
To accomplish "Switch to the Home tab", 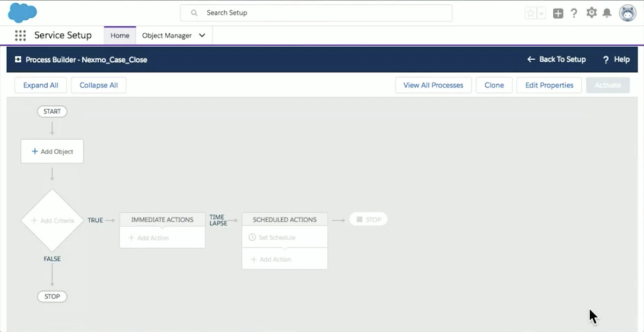I will click(x=120, y=35).
